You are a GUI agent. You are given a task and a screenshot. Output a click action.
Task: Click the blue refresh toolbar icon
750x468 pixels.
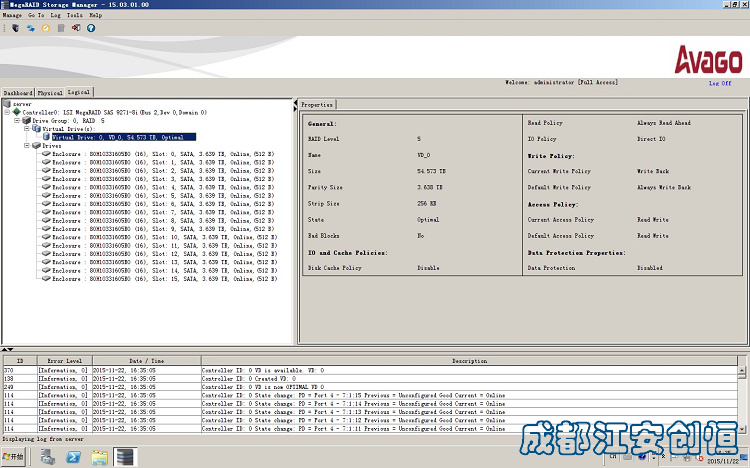pyautogui.click(x=31, y=28)
